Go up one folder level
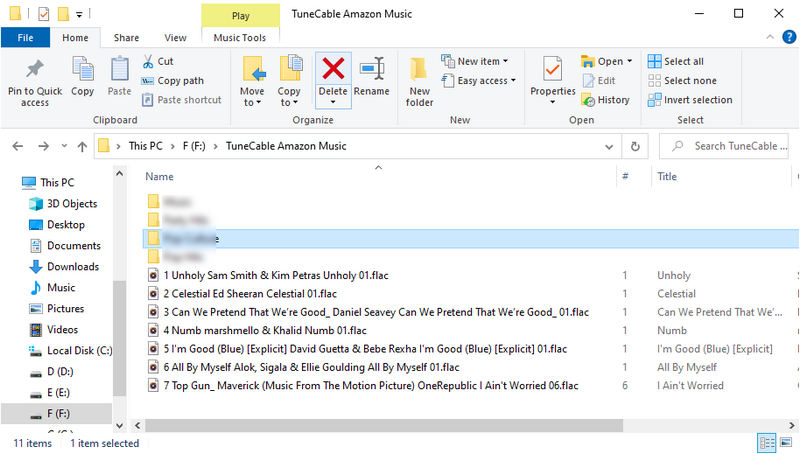The image size is (800, 454). click(x=82, y=146)
